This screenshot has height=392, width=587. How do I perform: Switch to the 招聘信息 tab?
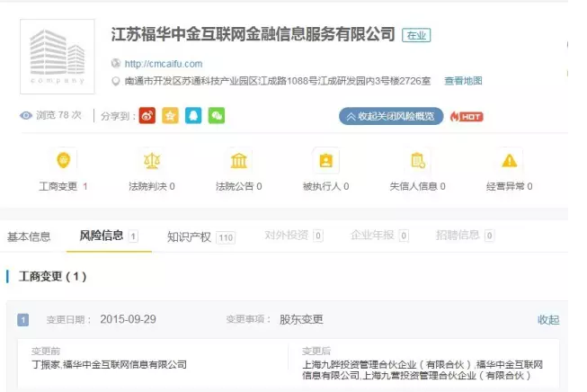tap(465, 236)
